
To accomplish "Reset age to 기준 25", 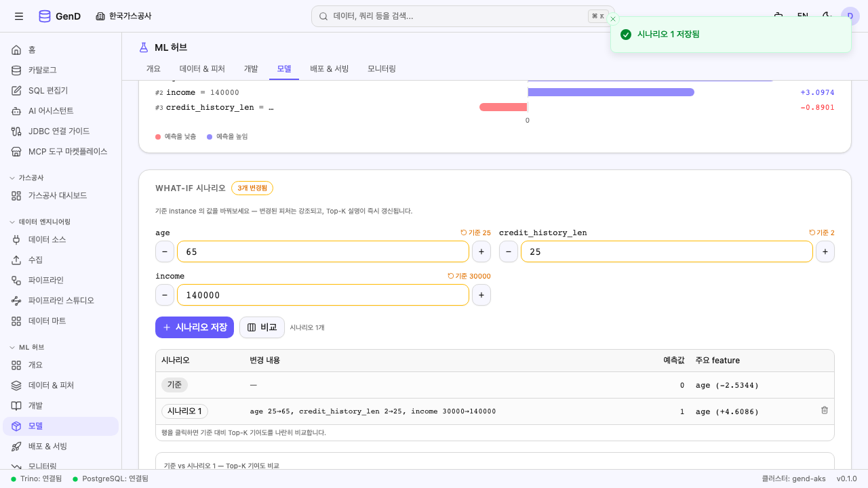I will pyautogui.click(x=475, y=233).
